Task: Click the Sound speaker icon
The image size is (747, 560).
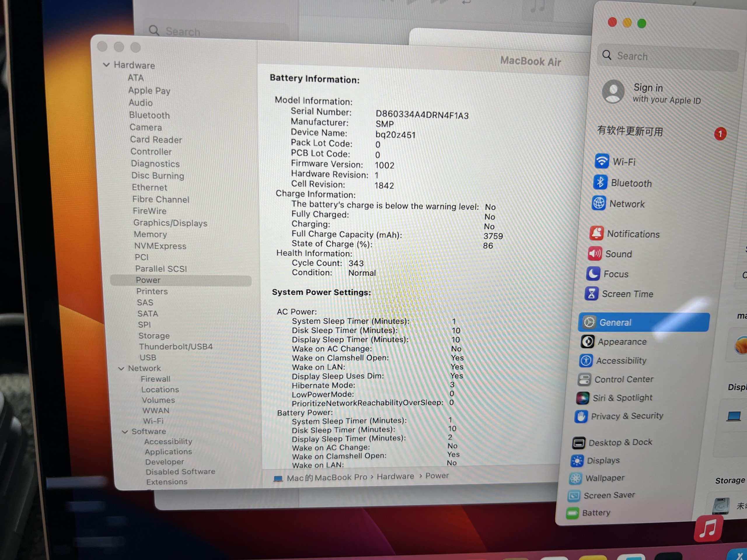Action: (x=595, y=253)
